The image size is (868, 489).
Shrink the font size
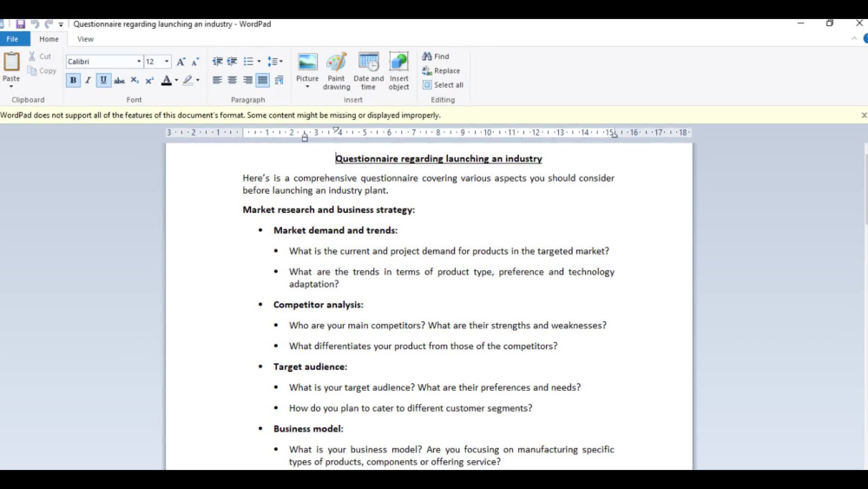click(194, 62)
